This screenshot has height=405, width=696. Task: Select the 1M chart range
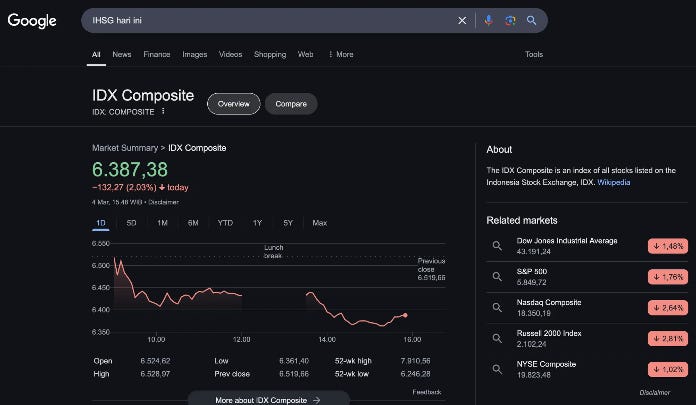pyautogui.click(x=162, y=223)
